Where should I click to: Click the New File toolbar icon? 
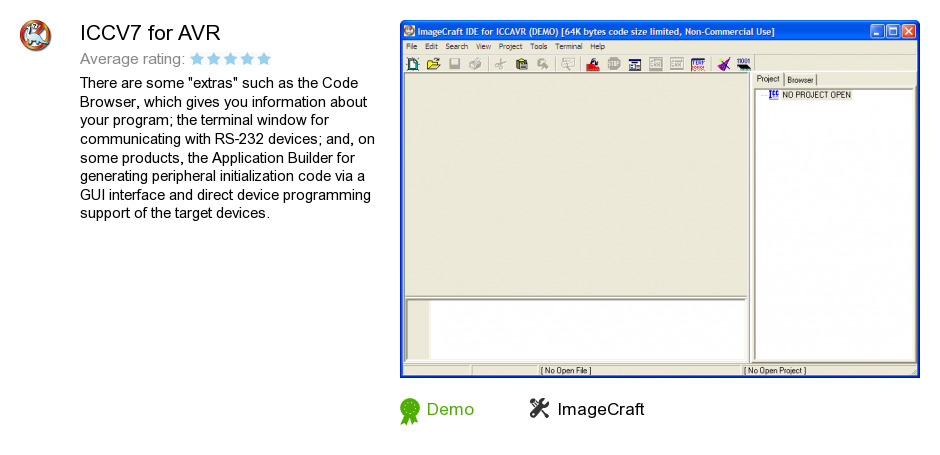click(412, 64)
